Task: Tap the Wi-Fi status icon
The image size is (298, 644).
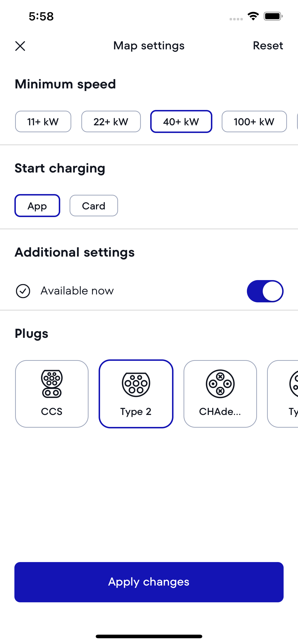Action: tap(253, 16)
